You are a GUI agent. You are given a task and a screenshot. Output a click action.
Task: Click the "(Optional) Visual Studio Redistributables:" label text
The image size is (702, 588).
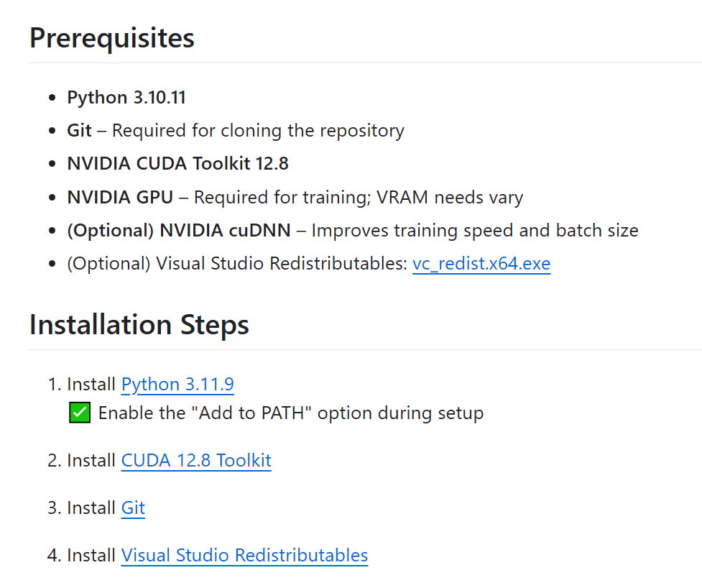coord(237,264)
